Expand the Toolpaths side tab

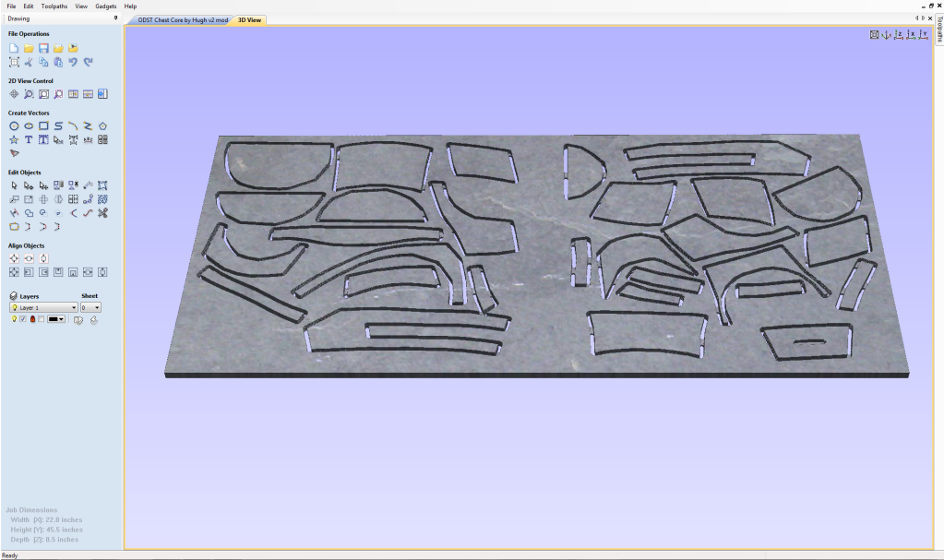click(x=939, y=30)
